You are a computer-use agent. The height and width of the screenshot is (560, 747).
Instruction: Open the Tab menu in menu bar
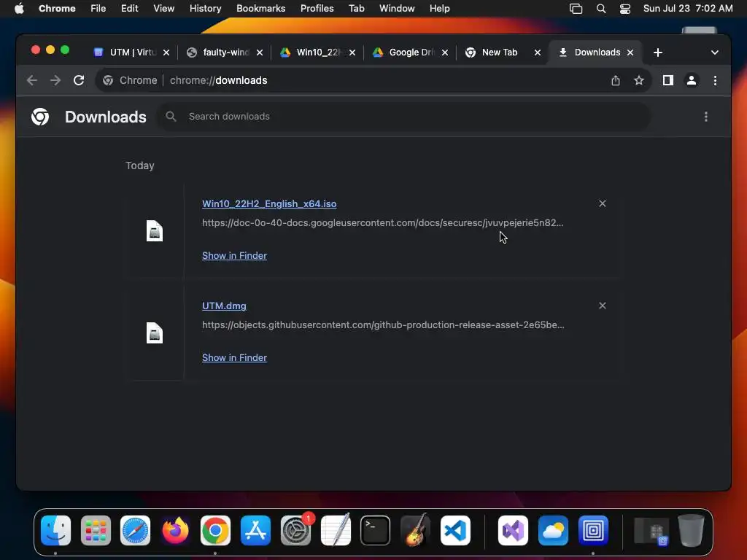(x=356, y=9)
